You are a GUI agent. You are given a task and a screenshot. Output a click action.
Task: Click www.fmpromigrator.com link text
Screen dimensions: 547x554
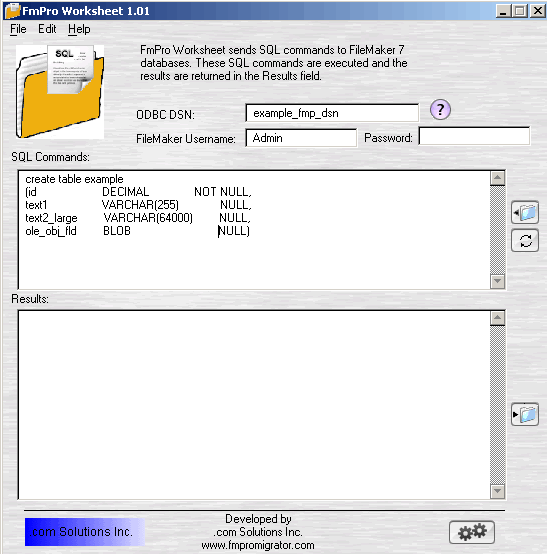(x=258, y=545)
